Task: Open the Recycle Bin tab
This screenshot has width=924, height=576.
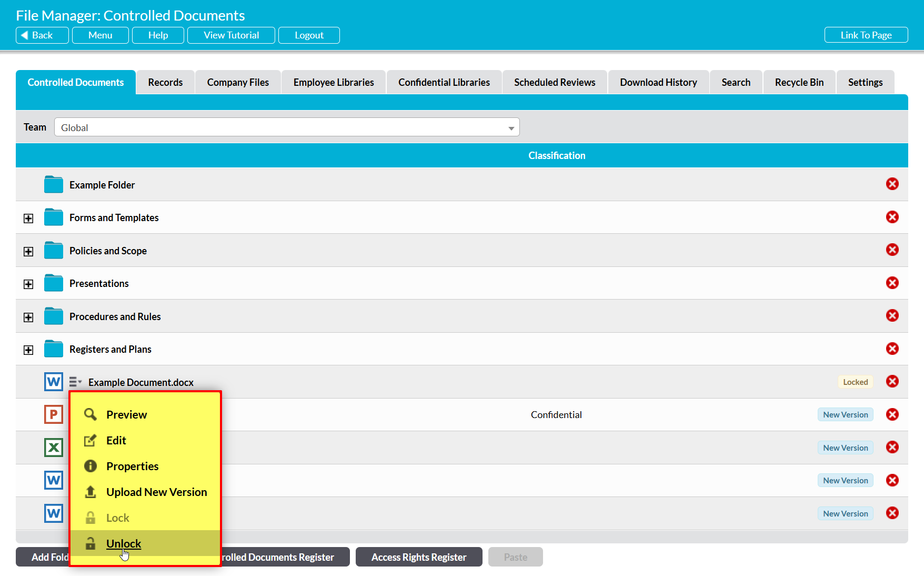Action: [799, 82]
